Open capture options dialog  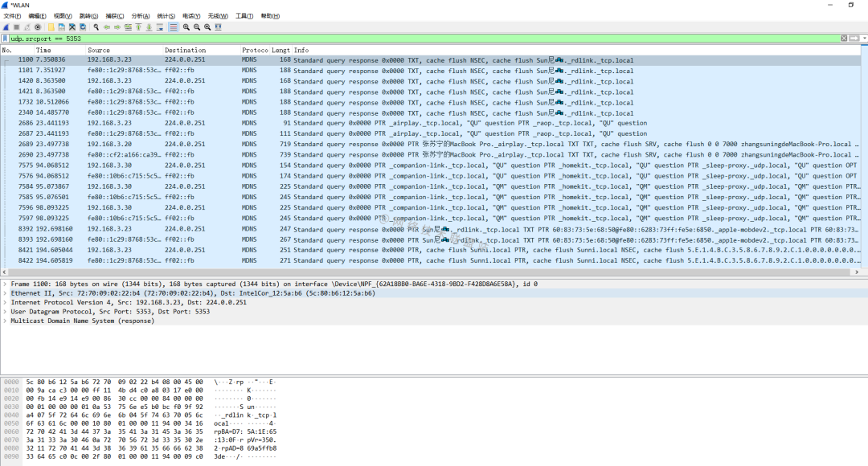[x=38, y=27]
